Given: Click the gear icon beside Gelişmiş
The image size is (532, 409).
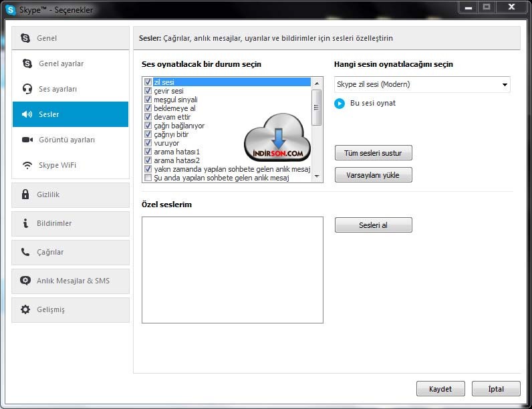Looking at the screenshot, I should (x=25, y=309).
